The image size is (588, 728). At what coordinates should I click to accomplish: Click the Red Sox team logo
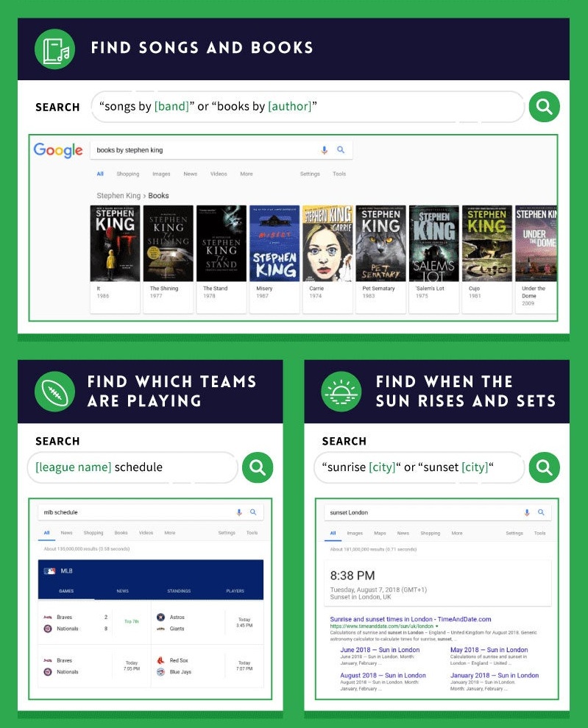click(x=160, y=660)
